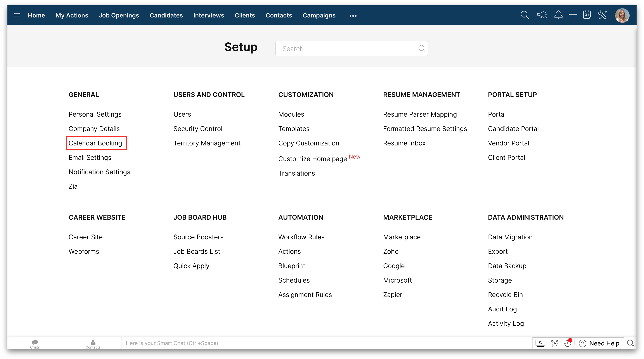Go to the Job Openings tab

tap(119, 15)
